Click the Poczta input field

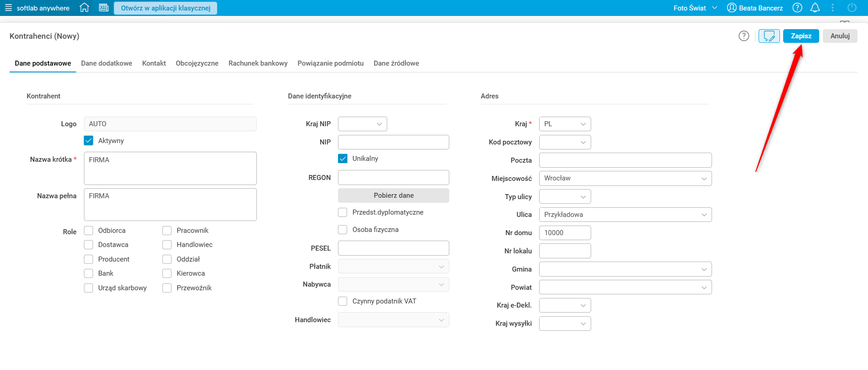[625, 160]
